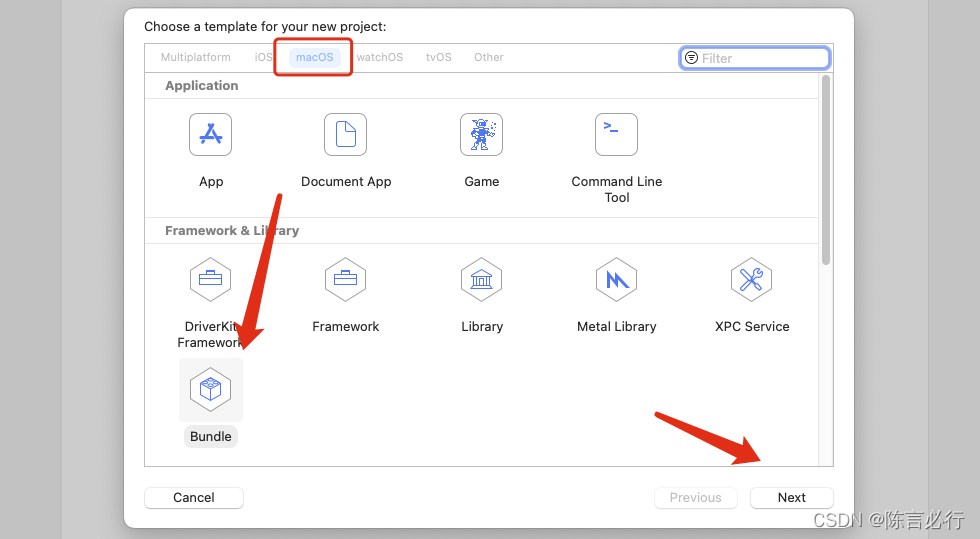Proceed with the Next button

click(x=792, y=498)
